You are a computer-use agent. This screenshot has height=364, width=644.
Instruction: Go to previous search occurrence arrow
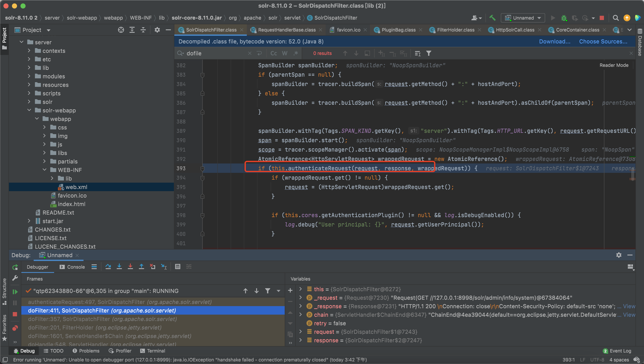(345, 53)
